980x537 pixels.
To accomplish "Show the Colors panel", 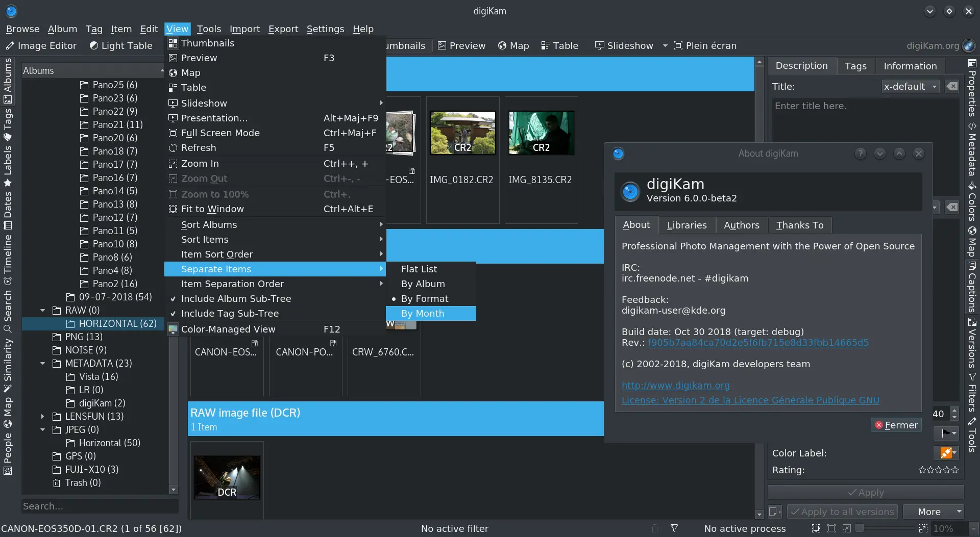I will [x=972, y=204].
